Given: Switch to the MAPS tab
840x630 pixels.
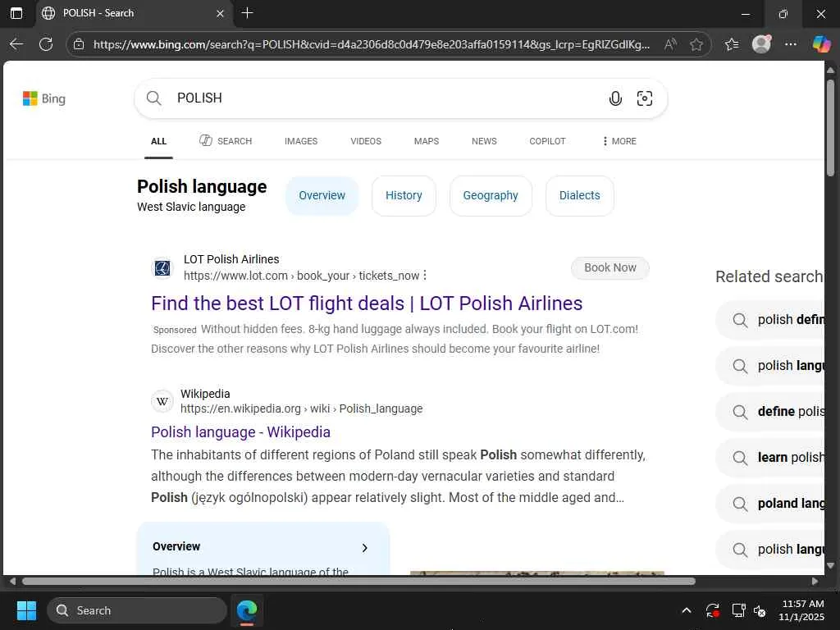Looking at the screenshot, I should (x=427, y=141).
